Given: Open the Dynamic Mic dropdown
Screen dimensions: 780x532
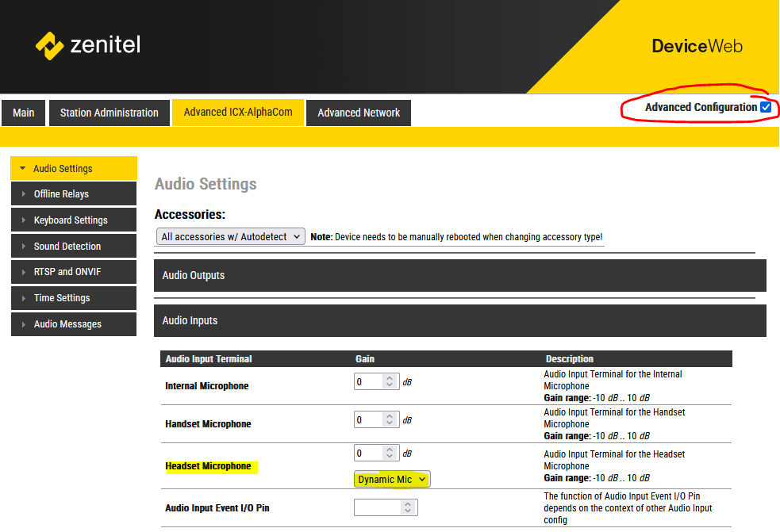Looking at the screenshot, I should 392,479.
